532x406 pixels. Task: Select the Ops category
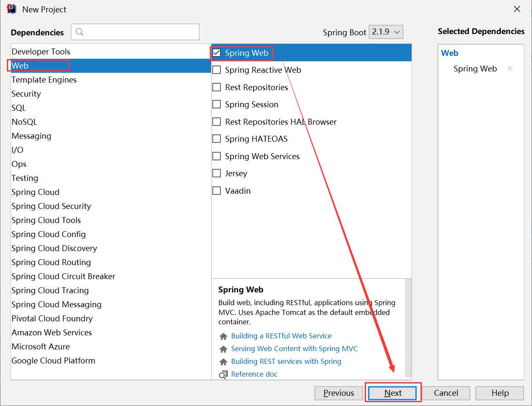[111, 164]
